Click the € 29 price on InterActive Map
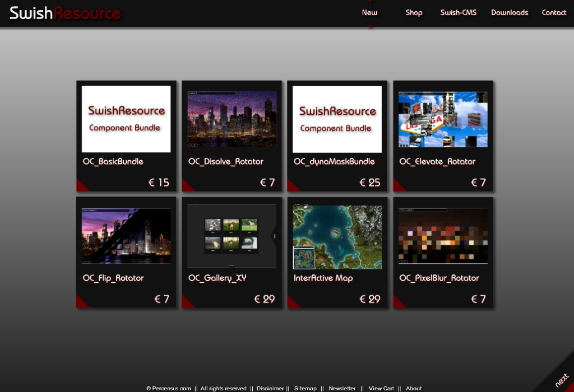The image size is (574, 392). point(370,299)
